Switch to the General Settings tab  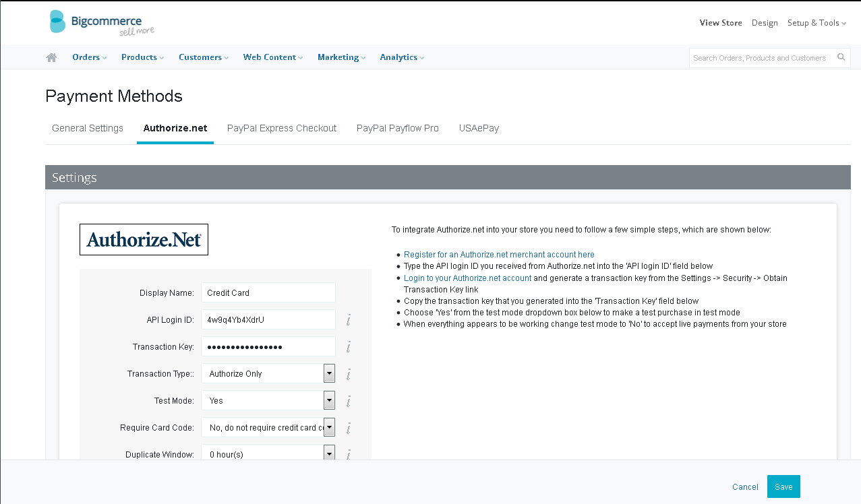pyautogui.click(x=88, y=128)
